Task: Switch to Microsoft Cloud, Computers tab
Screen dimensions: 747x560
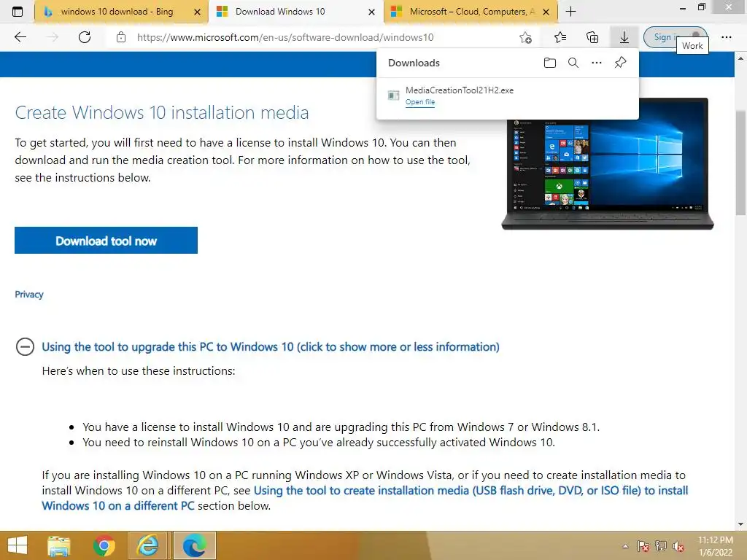Action: [x=472, y=12]
